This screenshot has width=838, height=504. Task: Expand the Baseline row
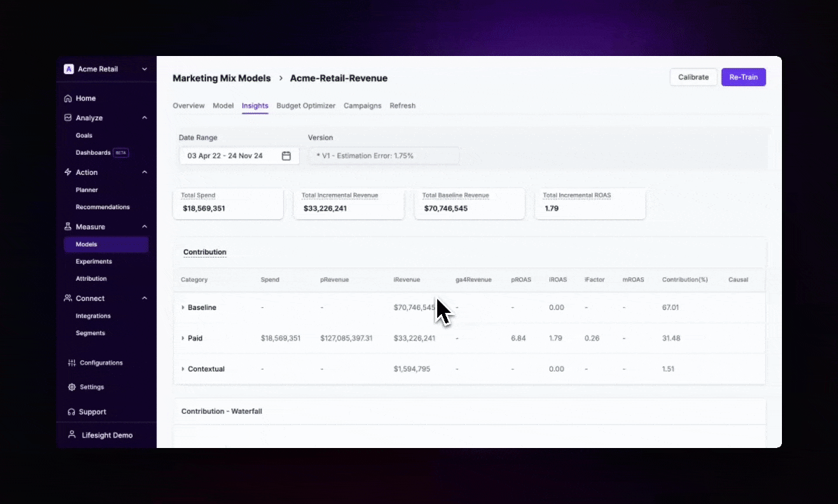[x=183, y=307]
